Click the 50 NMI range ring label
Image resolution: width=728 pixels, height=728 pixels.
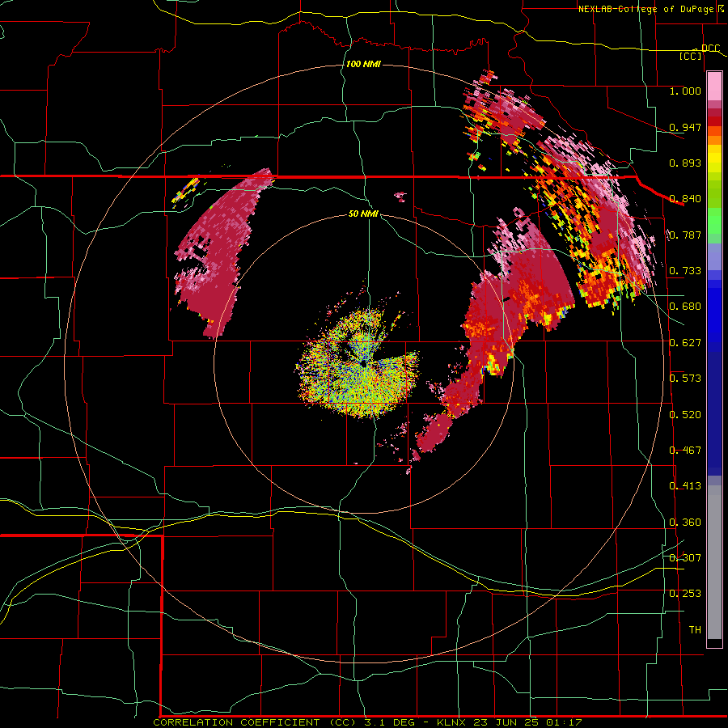(x=363, y=214)
